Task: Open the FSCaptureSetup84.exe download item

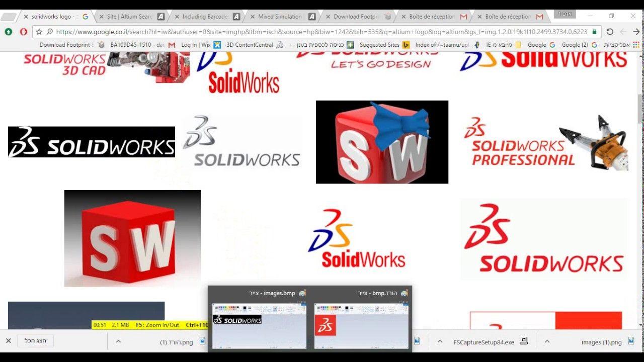Action: tap(484, 342)
